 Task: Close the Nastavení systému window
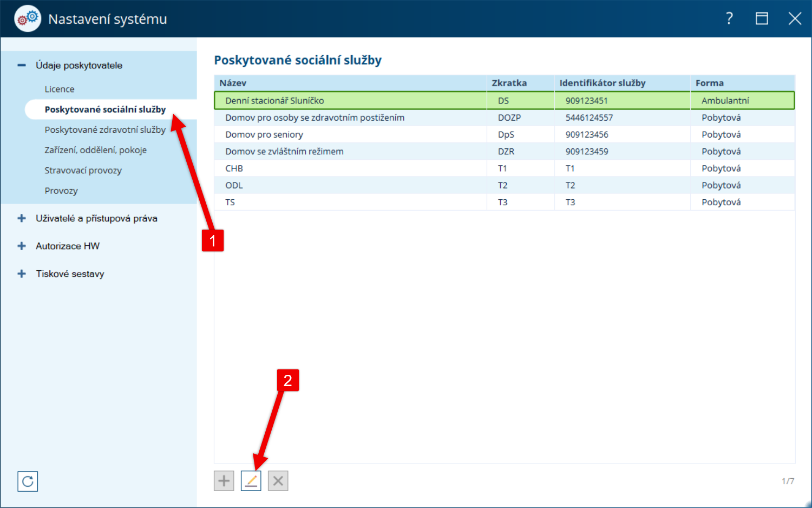(795, 19)
